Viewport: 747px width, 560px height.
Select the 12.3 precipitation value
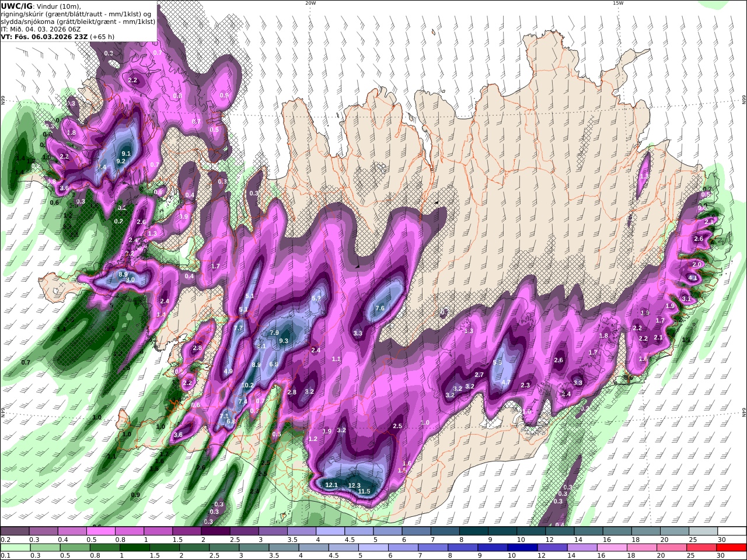(x=354, y=485)
